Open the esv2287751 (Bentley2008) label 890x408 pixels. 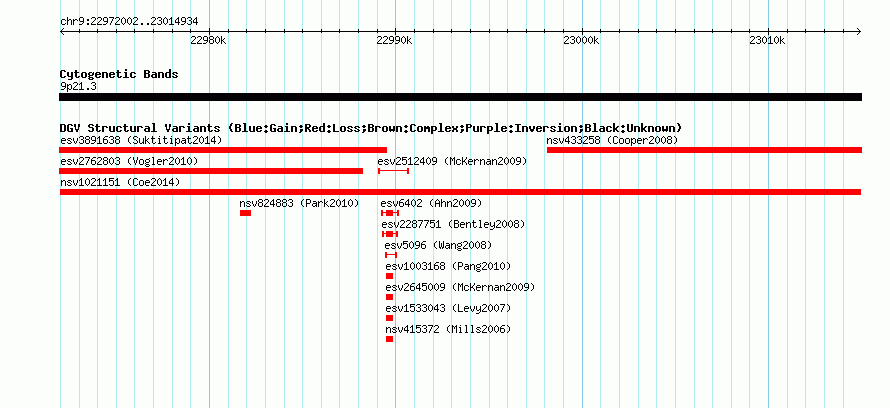click(453, 225)
